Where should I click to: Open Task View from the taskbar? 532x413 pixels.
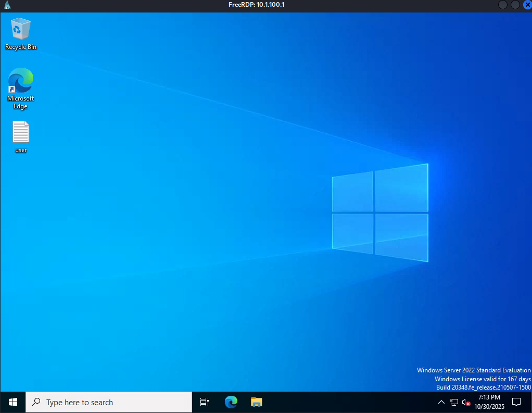tap(205, 402)
